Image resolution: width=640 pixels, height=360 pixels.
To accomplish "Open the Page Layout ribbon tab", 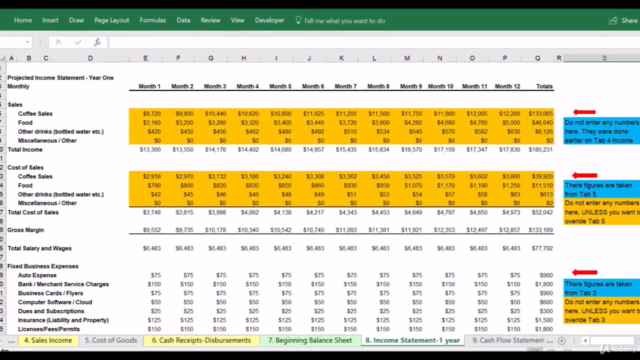I will click(111, 20).
